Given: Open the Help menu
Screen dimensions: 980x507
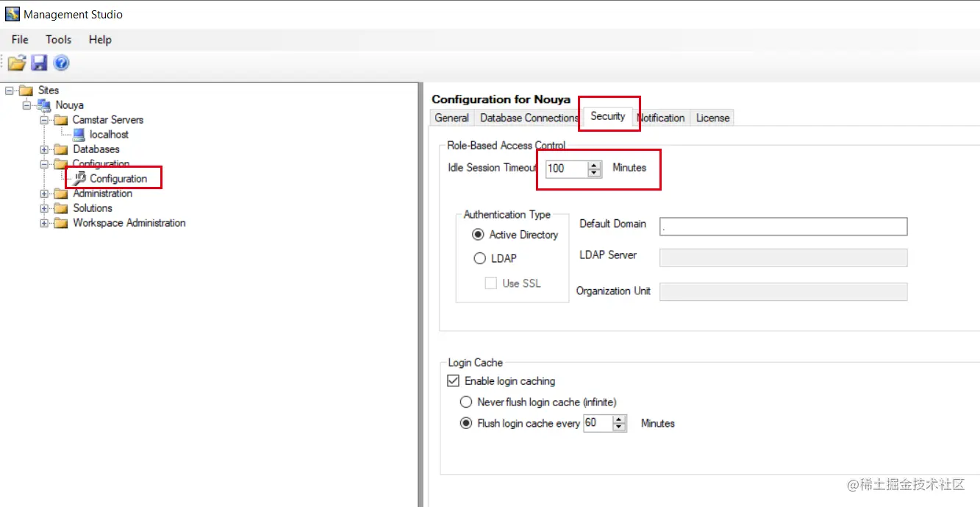Looking at the screenshot, I should point(100,40).
